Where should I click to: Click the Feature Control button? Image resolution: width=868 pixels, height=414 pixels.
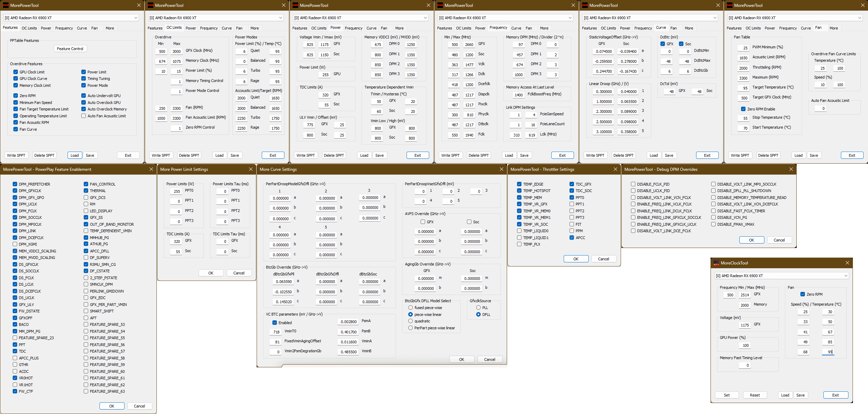click(70, 49)
